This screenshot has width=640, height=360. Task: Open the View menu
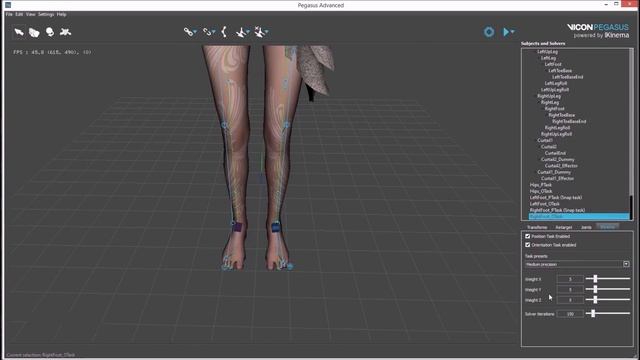click(x=31, y=14)
